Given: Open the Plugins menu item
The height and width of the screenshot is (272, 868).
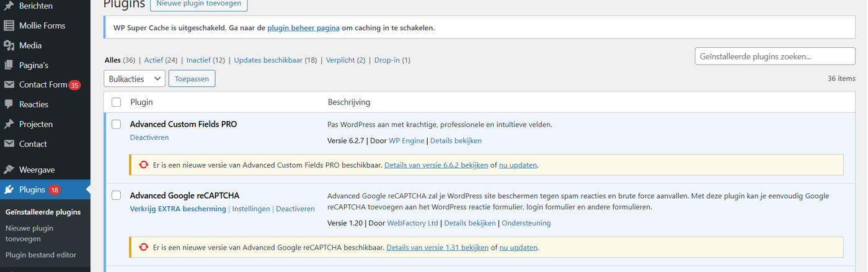Looking at the screenshot, I should (45, 189).
